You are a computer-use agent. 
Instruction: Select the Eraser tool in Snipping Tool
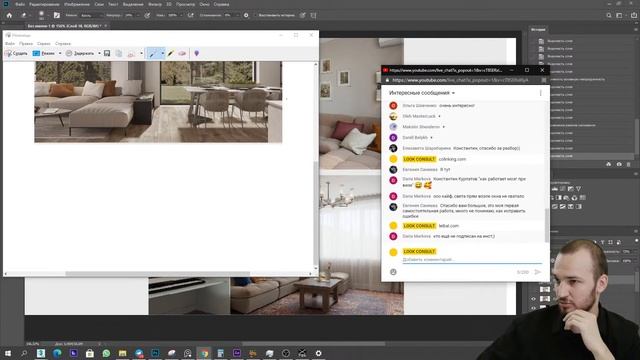182,53
